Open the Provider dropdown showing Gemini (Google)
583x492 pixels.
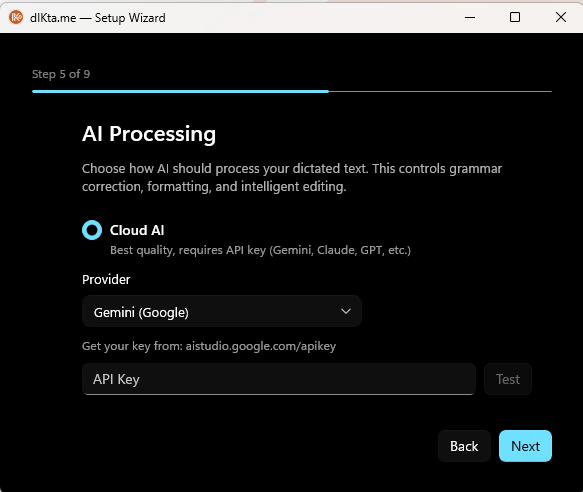pyautogui.click(x=222, y=311)
